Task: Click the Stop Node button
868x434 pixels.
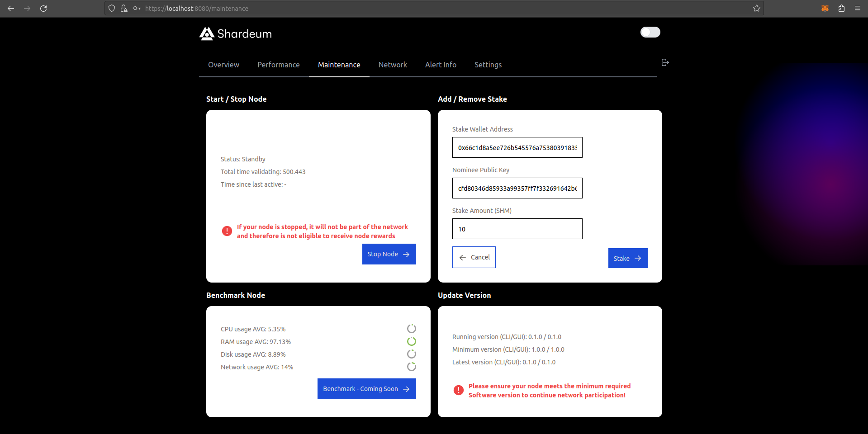Action: (389, 254)
